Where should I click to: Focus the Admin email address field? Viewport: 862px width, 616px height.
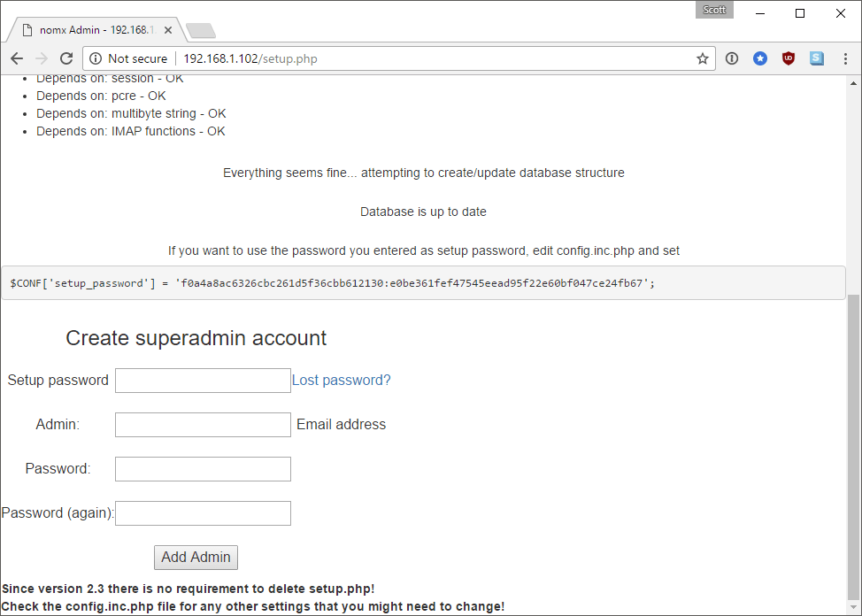[202, 424]
